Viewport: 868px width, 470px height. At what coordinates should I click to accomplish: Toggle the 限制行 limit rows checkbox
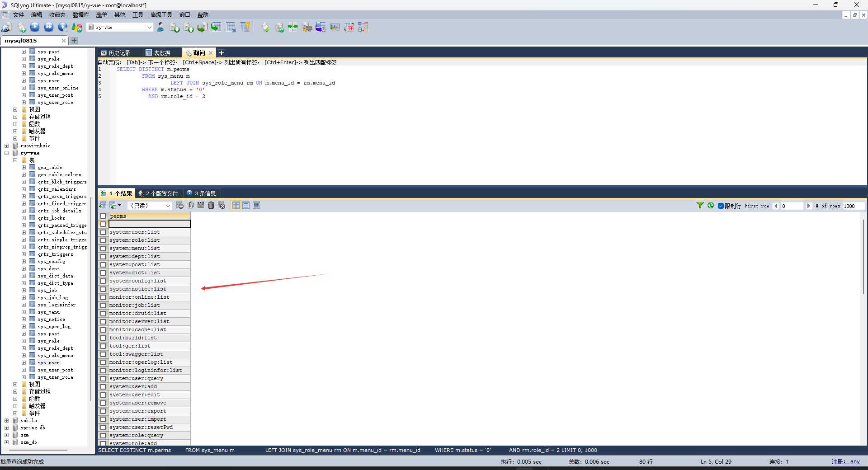pyautogui.click(x=721, y=206)
